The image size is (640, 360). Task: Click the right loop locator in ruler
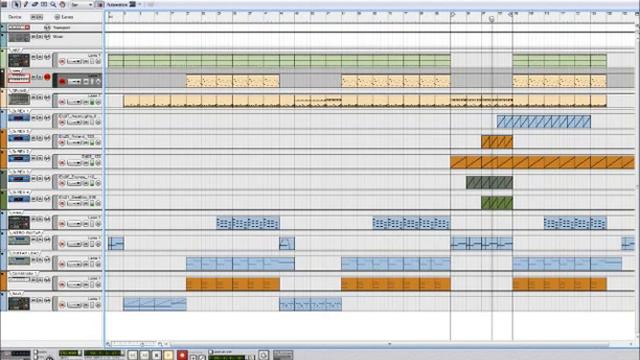(x=510, y=14)
